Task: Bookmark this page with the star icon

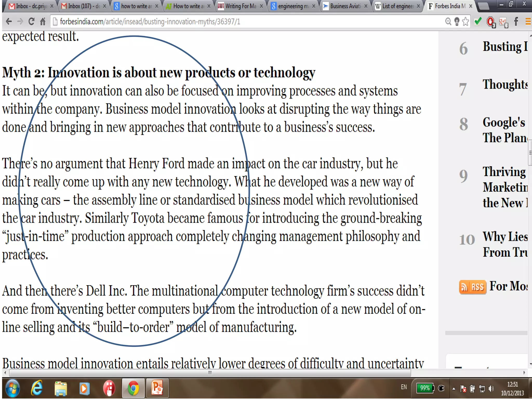Action: (x=465, y=22)
